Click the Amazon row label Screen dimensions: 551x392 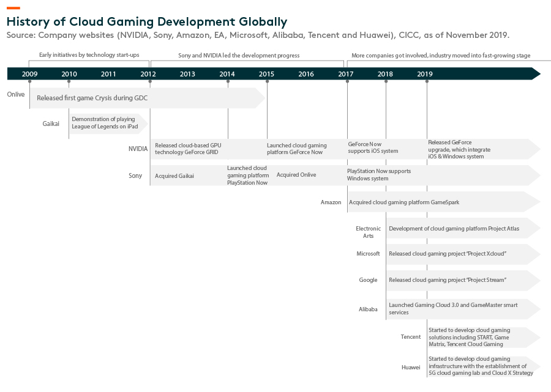click(x=331, y=202)
